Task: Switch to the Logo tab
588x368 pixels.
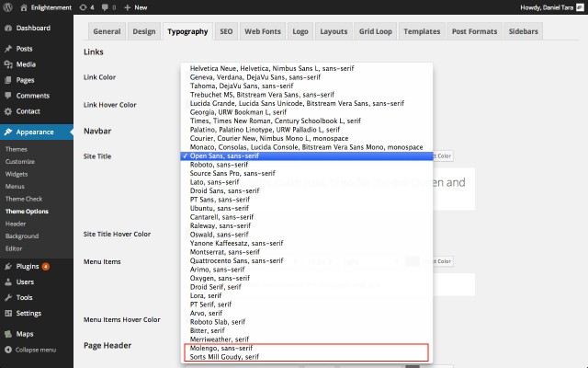Action: [300, 31]
